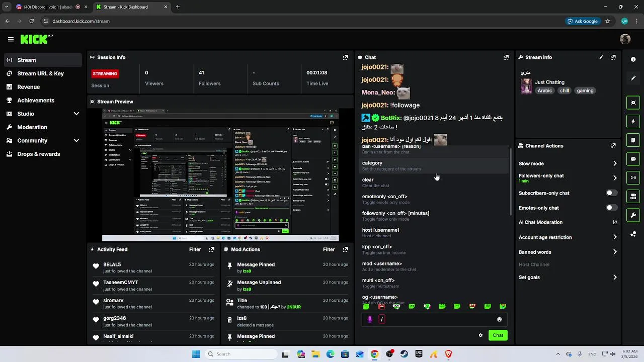Viewport: 644px width, 362px height.
Task: Open AI Chat Moderation external link
Action: click(x=614, y=222)
